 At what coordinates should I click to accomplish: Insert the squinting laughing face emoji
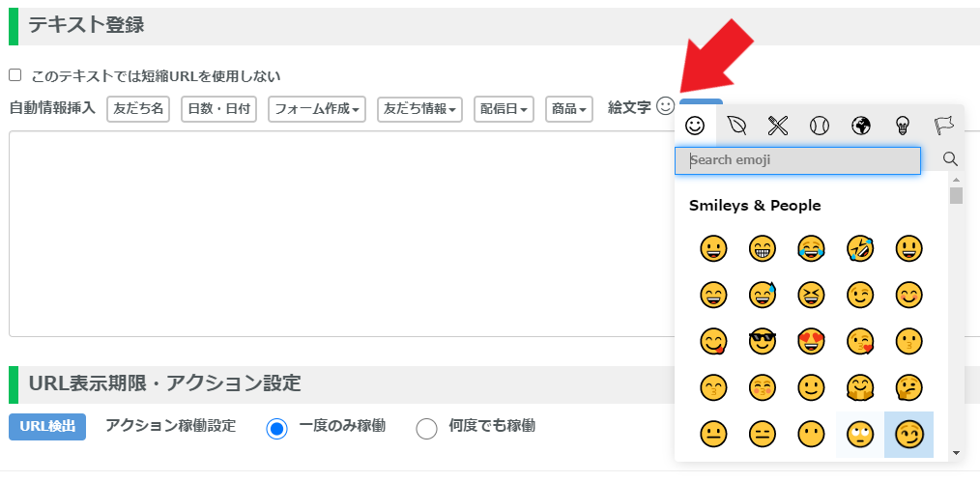click(811, 295)
